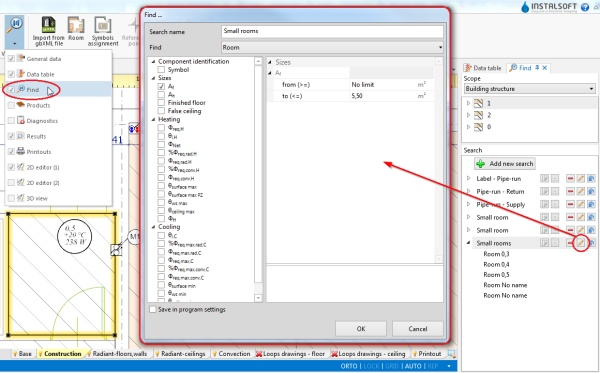Edit the Pipe-run - Supply search
Viewport: 600px width, 373px height.
click(x=580, y=205)
